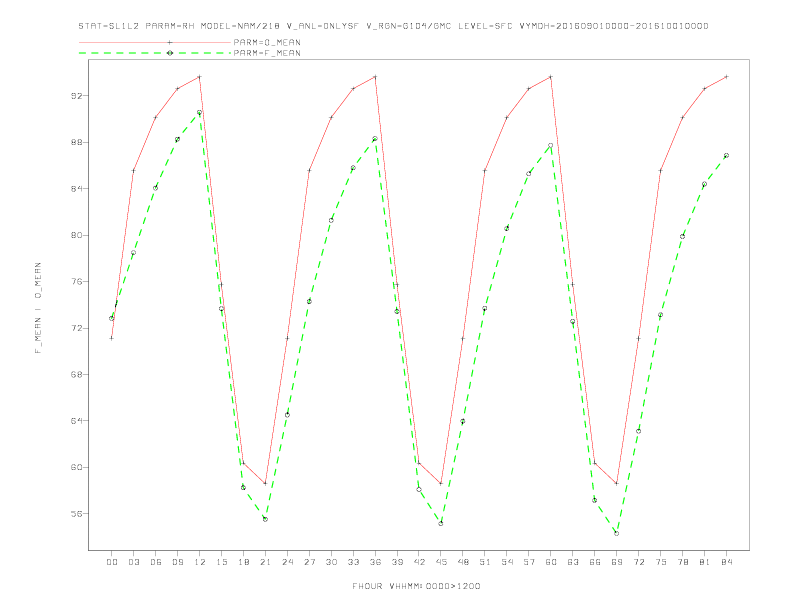Click the x-axis forecast hour label 18
Viewport: 792px width, 612px height.
(243, 562)
